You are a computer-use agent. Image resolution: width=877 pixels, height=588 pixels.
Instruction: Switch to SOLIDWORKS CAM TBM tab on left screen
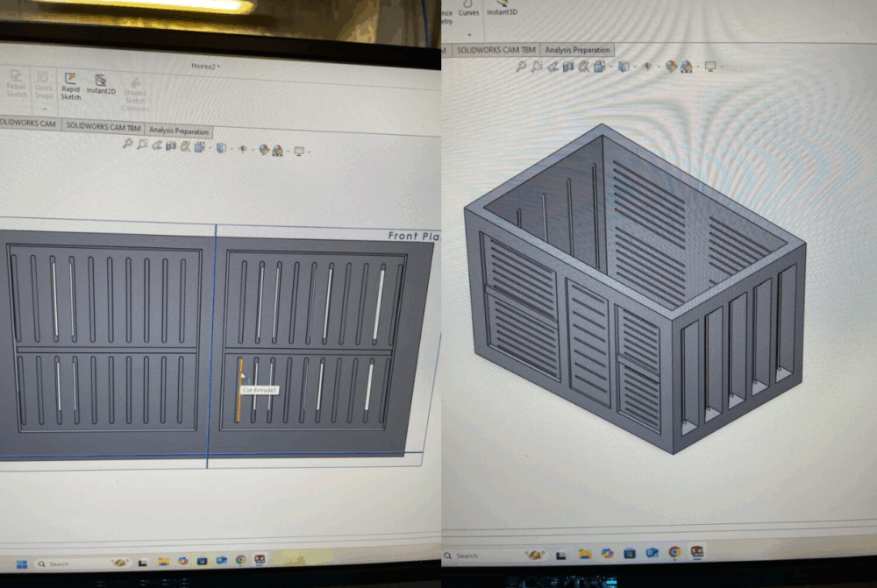pyautogui.click(x=103, y=125)
